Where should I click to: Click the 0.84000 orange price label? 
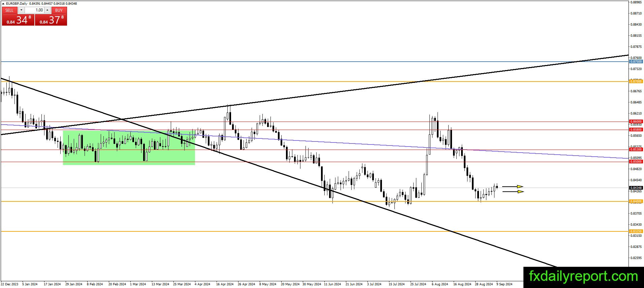[636, 201]
